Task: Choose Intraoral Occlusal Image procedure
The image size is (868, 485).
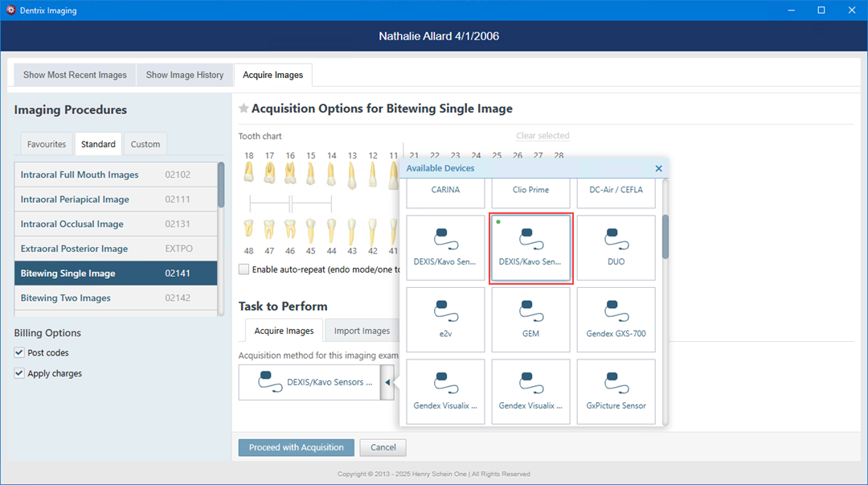Action: (116, 224)
